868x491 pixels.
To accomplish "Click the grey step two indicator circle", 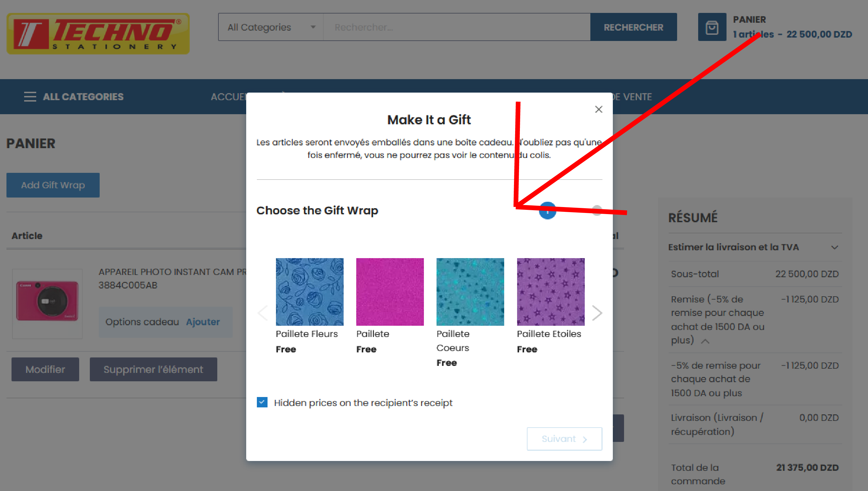I will click(597, 210).
